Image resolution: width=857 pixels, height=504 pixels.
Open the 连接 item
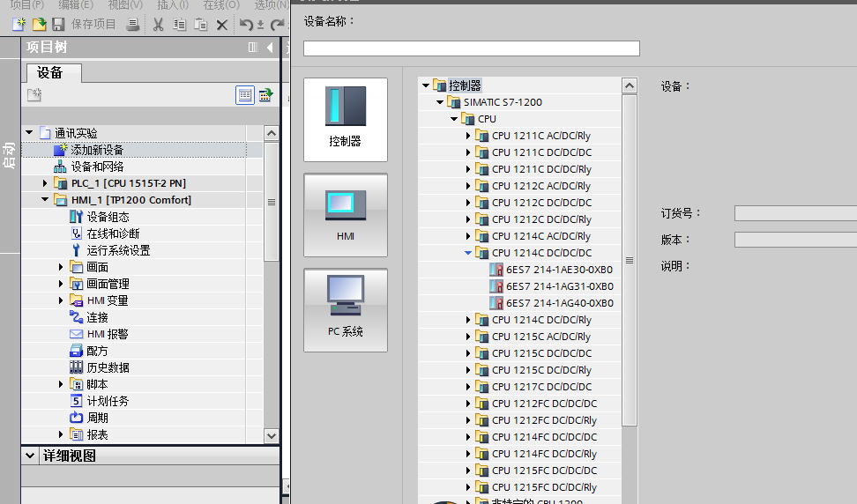[97, 317]
